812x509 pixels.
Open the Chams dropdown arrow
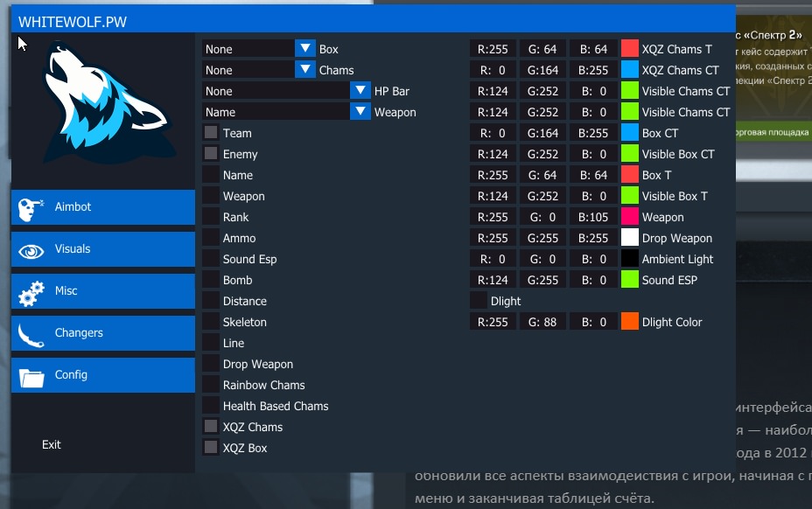(x=305, y=70)
